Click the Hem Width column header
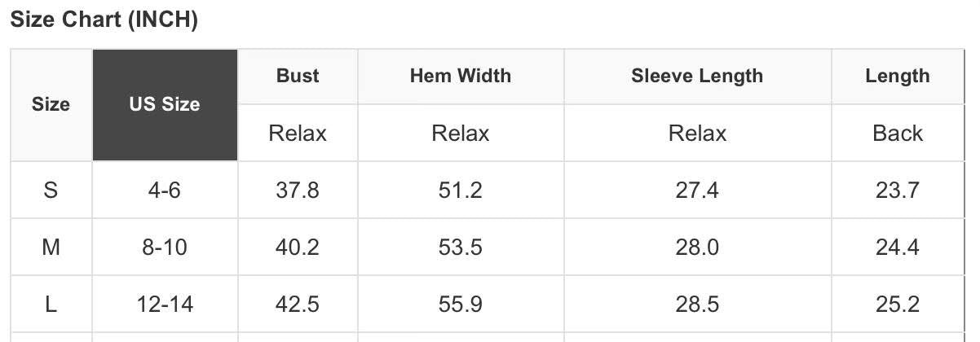The image size is (980, 342). coord(461,76)
